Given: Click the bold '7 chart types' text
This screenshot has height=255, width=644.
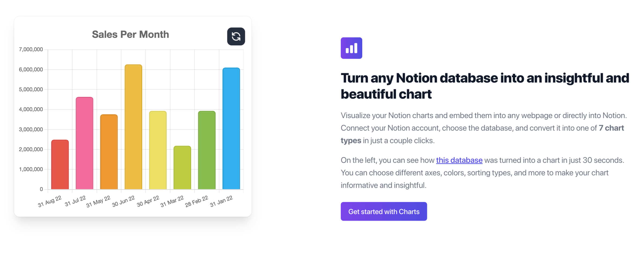Looking at the screenshot, I should tap(482, 134).
